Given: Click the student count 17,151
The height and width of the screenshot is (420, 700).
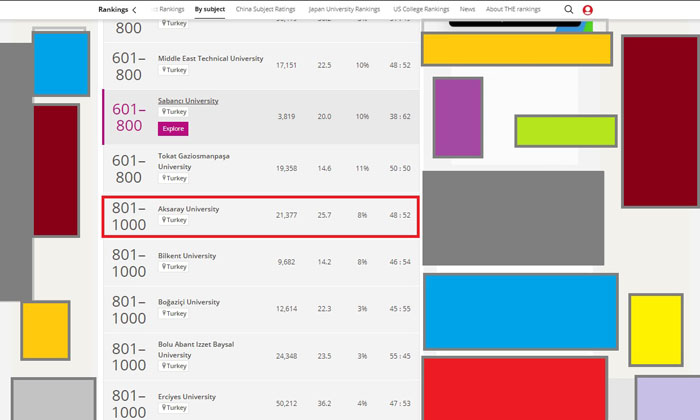Looking at the screenshot, I should click(x=286, y=65).
